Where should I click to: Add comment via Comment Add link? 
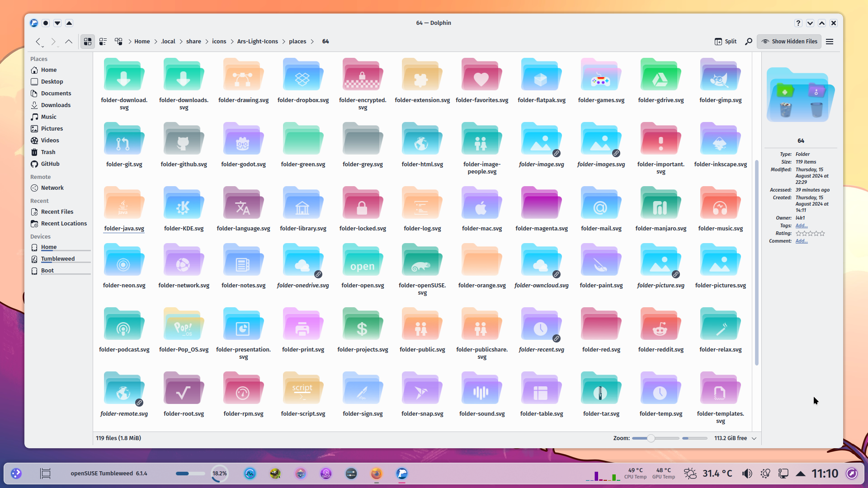(x=802, y=241)
